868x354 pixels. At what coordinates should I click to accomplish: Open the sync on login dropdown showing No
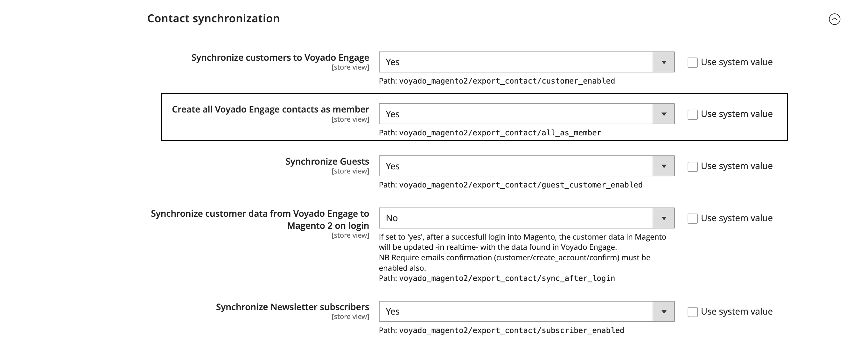527,218
